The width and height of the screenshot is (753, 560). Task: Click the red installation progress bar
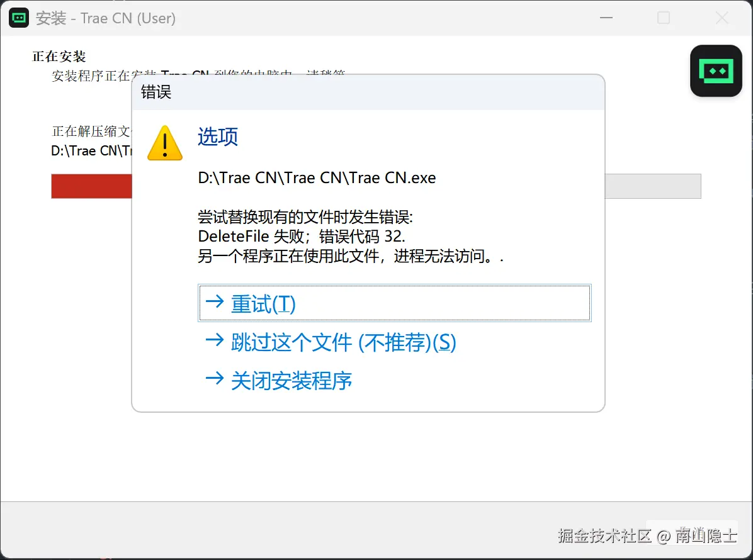pos(91,186)
